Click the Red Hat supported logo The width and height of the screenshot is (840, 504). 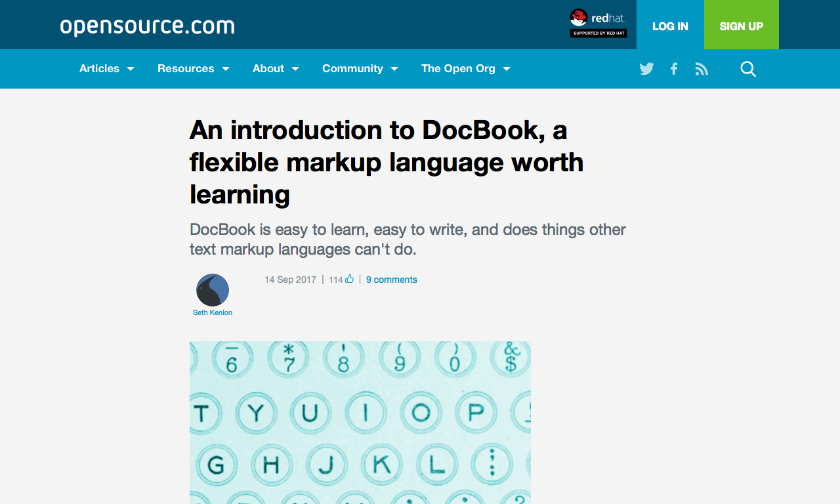pyautogui.click(x=598, y=24)
